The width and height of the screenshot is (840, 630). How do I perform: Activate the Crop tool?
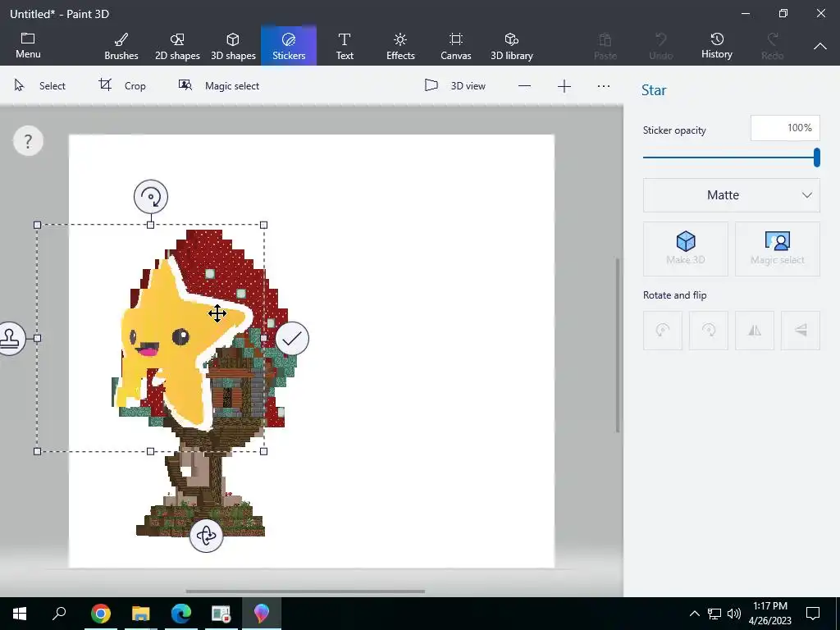point(122,85)
